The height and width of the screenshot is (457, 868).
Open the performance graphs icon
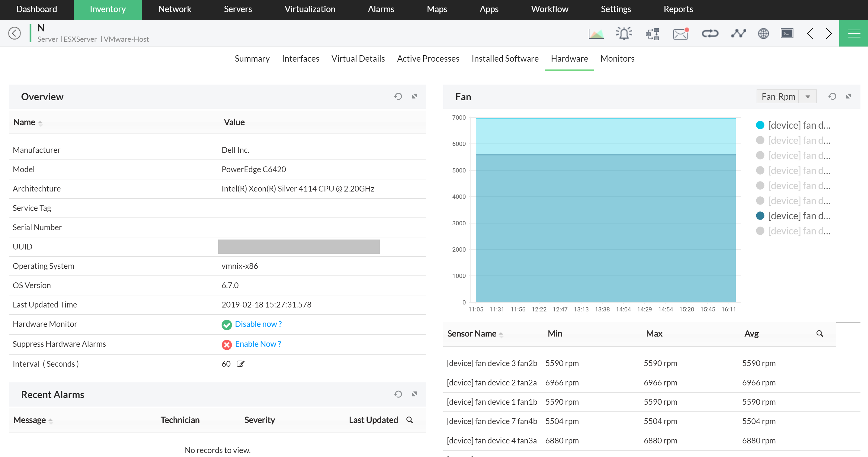596,33
